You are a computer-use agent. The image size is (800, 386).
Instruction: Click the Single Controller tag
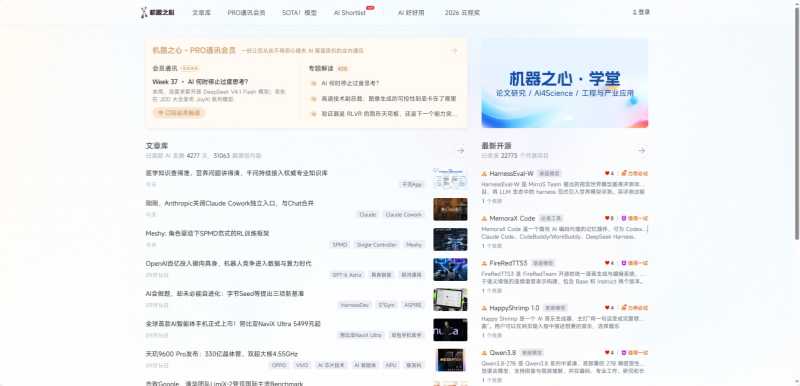[377, 245]
